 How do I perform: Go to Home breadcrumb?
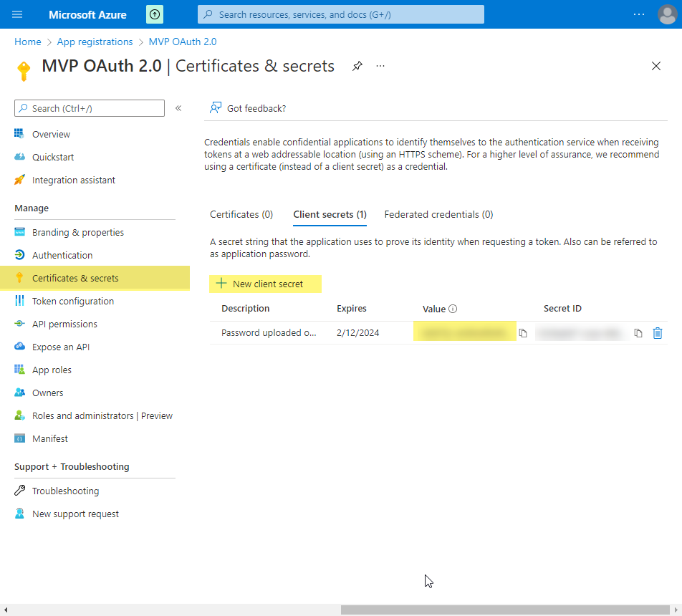[x=28, y=42]
